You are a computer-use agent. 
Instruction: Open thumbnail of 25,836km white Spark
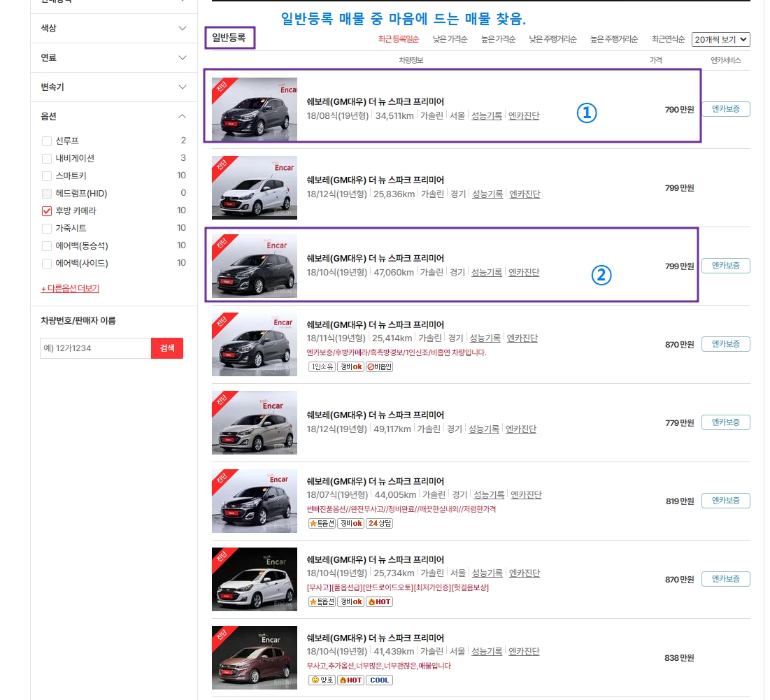[255, 187]
